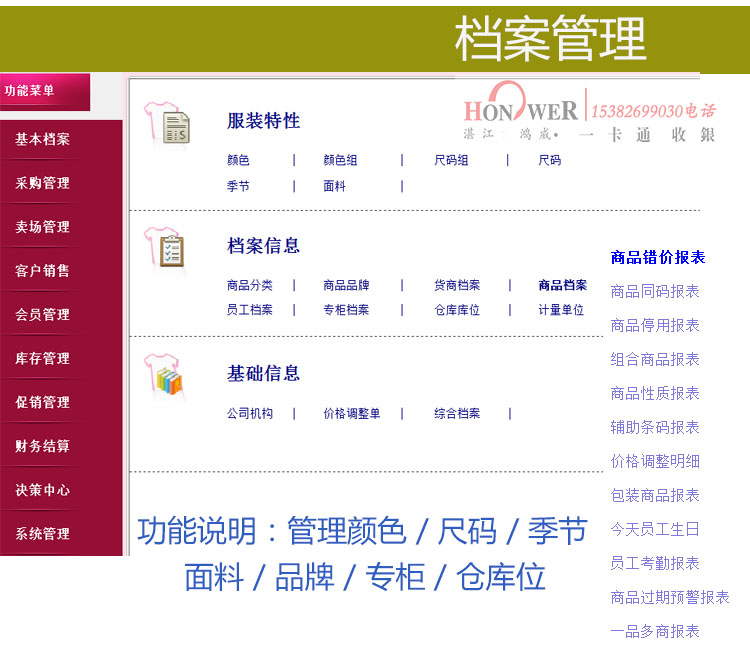Open the 价格调整单 link
This screenshot has height=650, width=750.
352,413
